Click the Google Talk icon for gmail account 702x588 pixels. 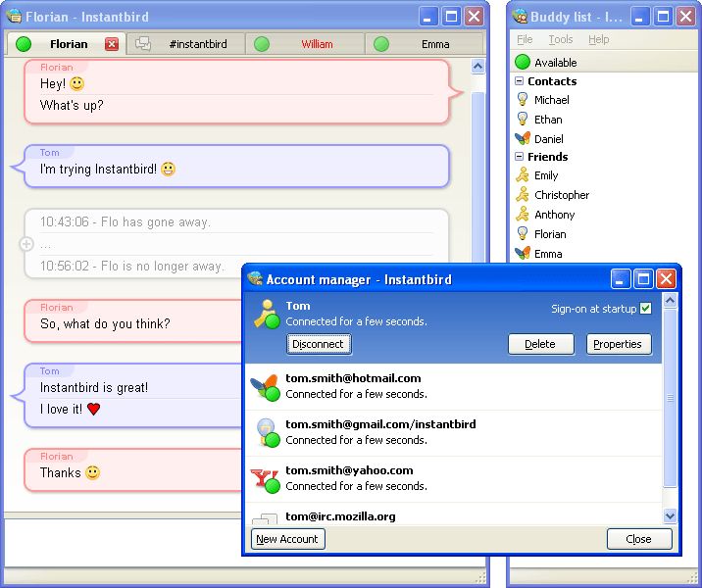click(264, 433)
